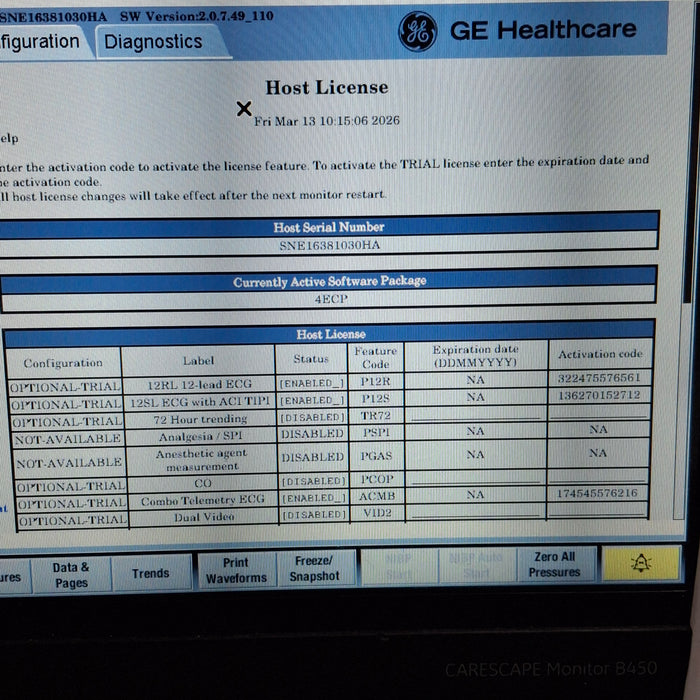Open the Trends button
Image resolution: width=700 pixels, height=700 pixels.
(x=151, y=573)
